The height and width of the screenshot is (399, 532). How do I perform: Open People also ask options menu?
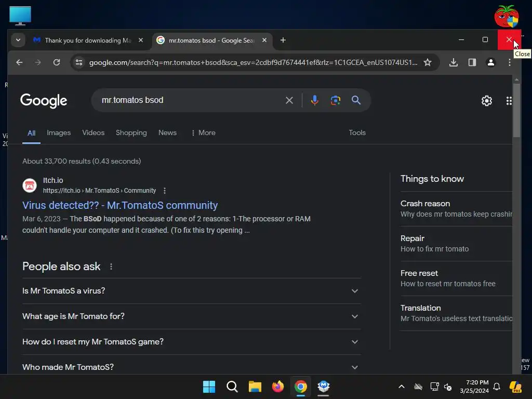tap(111, 267)
